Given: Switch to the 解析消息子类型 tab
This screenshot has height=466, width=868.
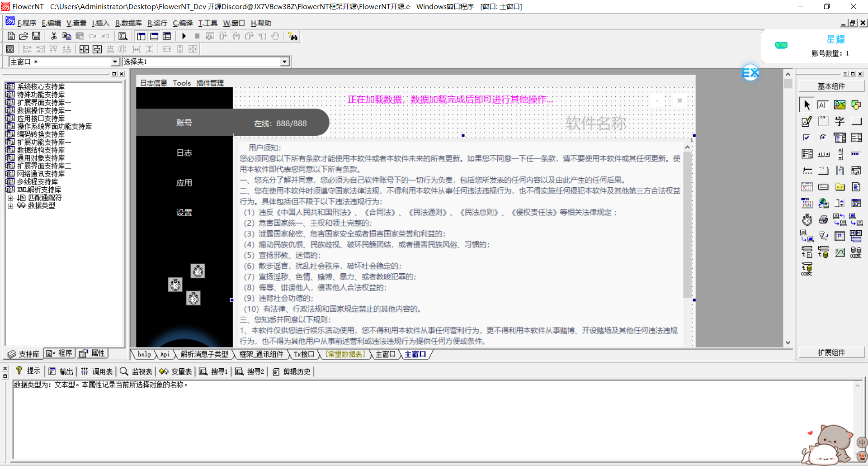Looking at the screenshot, I should (204, 354).
